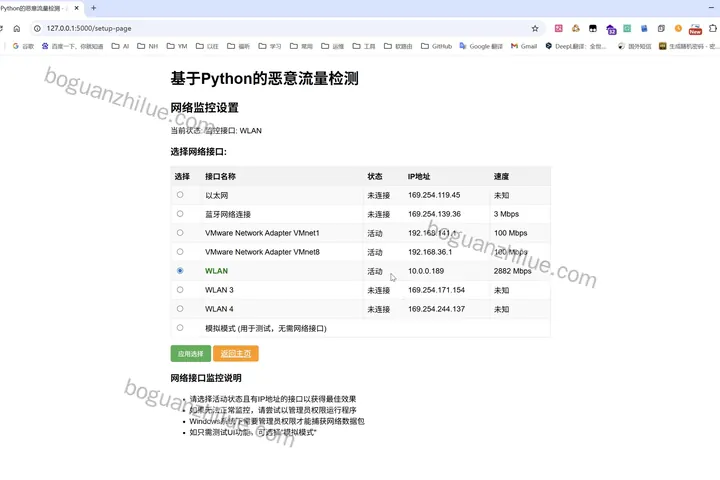Click the orange 返回主页 button
The image size is (720, 480).
pos(236,354)
